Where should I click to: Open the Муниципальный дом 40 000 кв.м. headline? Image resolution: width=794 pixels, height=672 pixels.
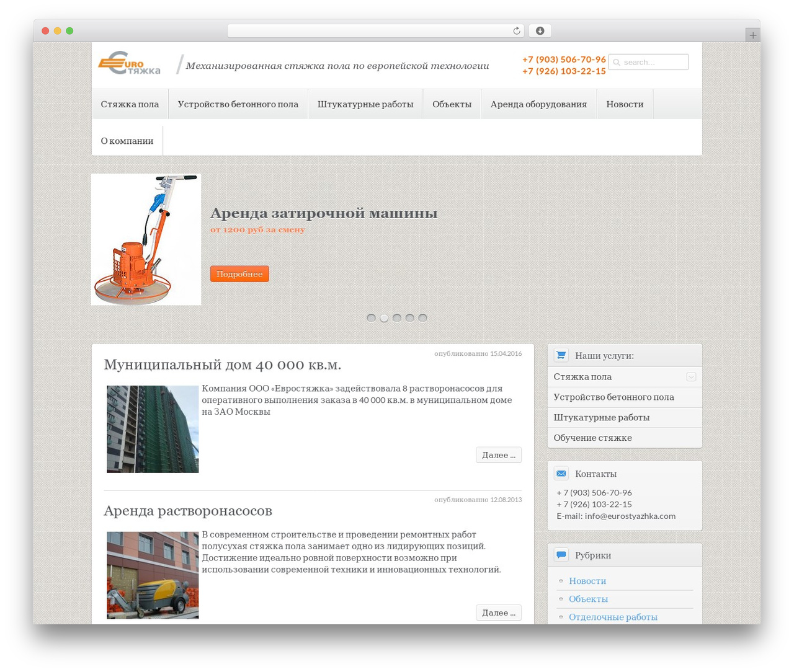point(223,365)
